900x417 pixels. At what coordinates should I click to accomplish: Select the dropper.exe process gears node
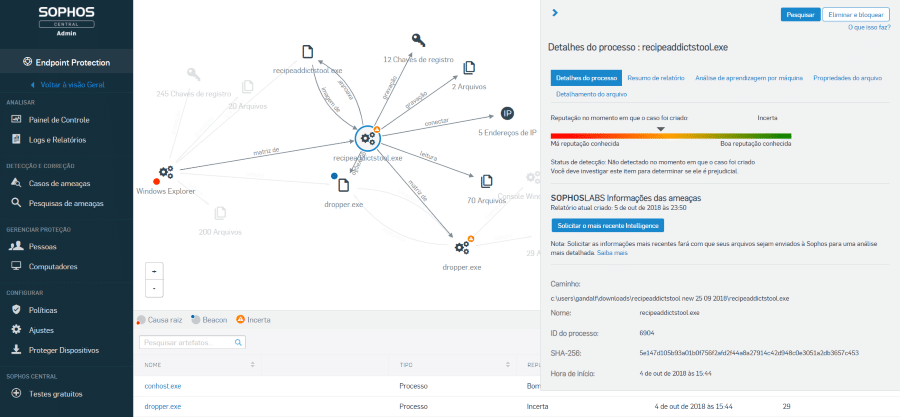coord(462,247)
